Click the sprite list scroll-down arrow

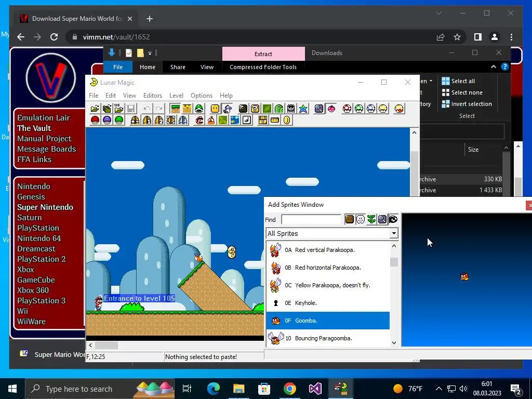394,343
